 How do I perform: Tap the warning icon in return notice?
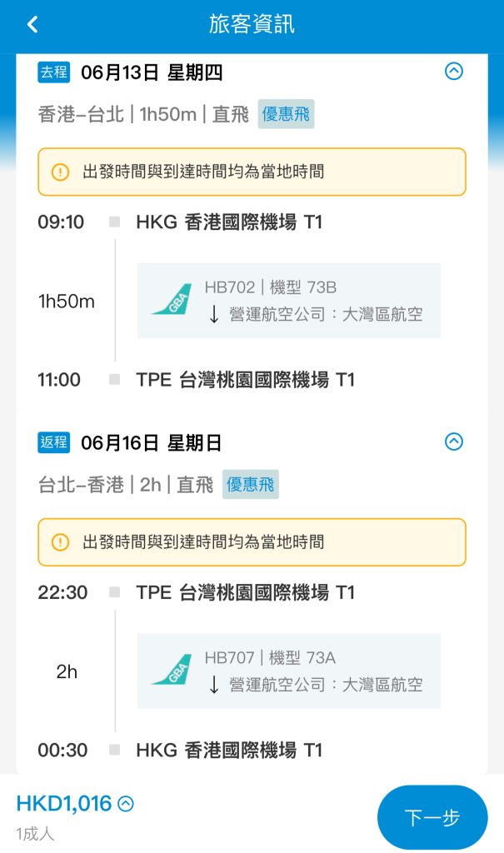tap(60, 542)
